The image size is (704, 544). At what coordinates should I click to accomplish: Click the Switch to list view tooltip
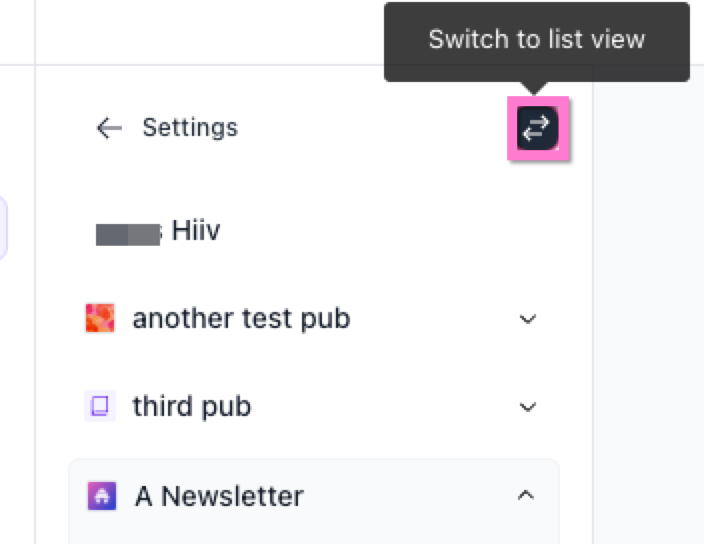coord(536,40)
